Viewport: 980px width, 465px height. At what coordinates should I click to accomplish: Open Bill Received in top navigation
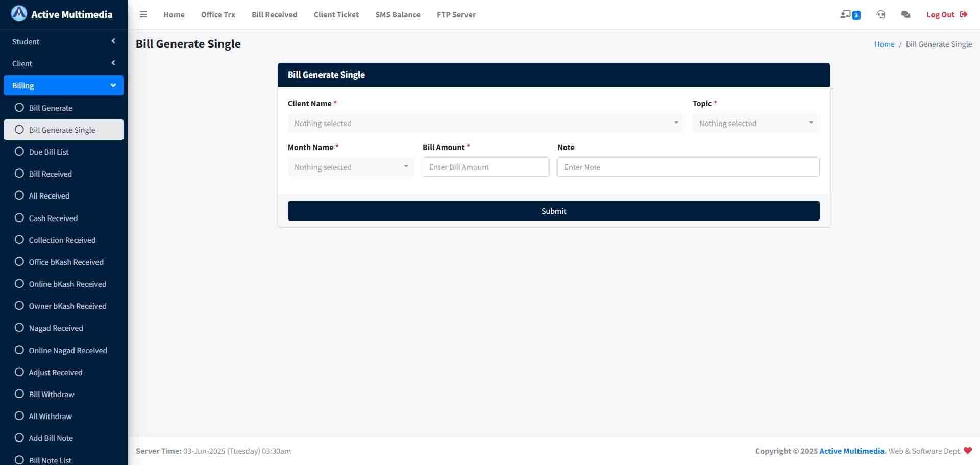point(274,14)
